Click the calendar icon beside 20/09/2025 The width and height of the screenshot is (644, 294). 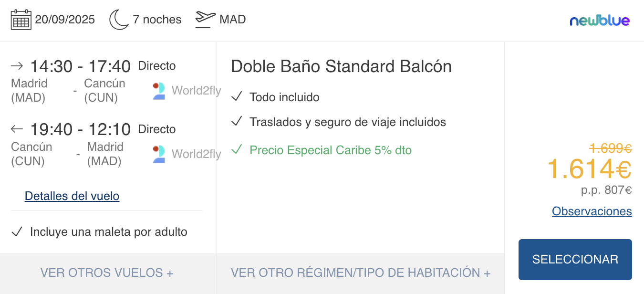21,20
